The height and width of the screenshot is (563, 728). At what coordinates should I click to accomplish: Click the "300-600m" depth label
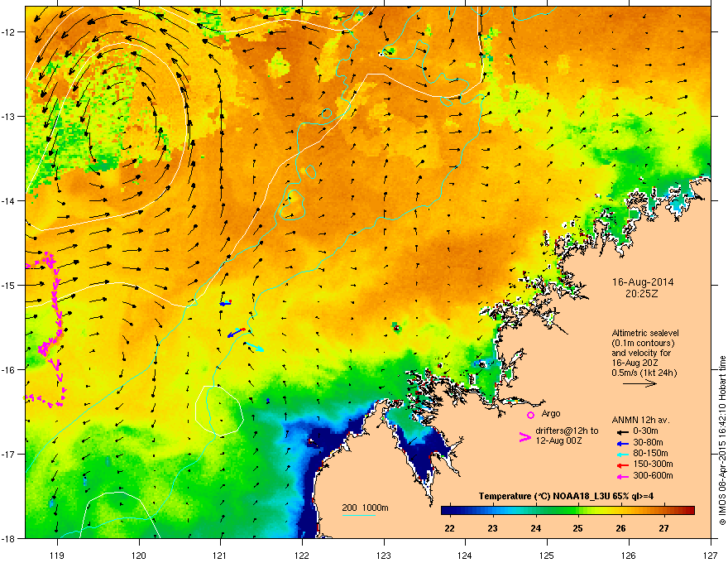(x=653, y=476)
